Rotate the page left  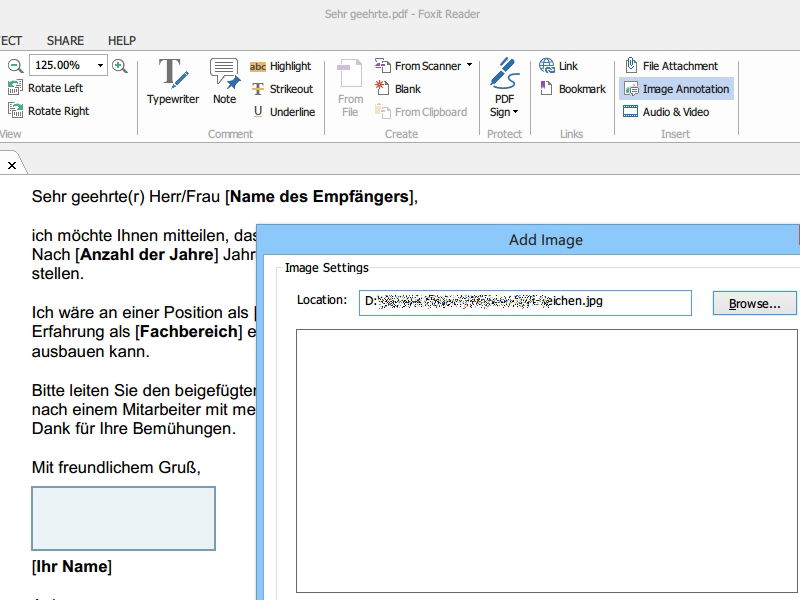coord(45,88)
